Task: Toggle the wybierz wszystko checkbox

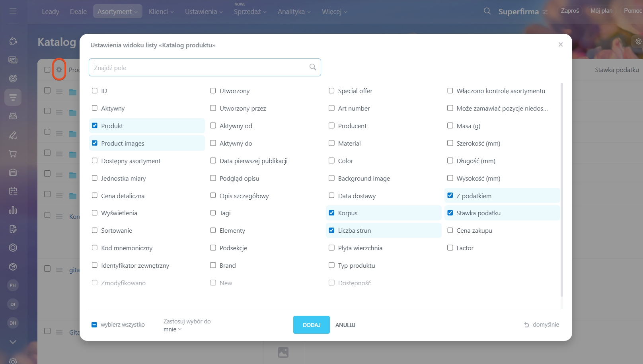Action: point(94,325)
